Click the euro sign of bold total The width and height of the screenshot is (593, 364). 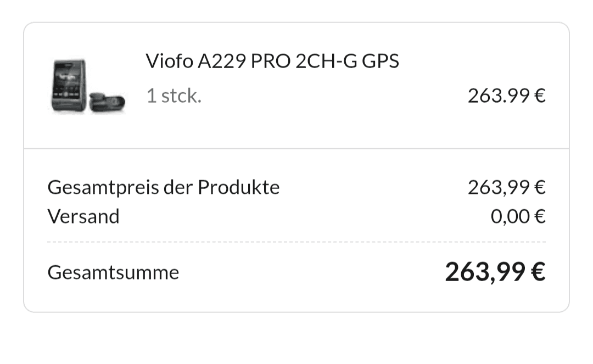click(538, 272)
